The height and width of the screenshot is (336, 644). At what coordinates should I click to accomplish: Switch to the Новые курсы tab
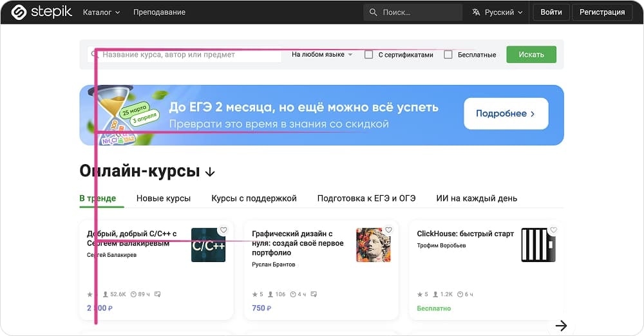[164, 198]
